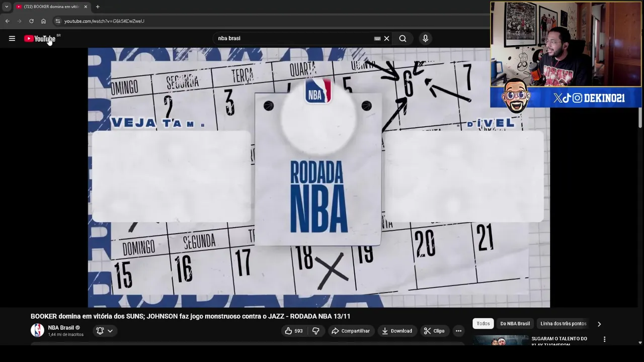Click the Klay Thompson video thumbnail
This screenshot has height=362, width=644.
500,340
